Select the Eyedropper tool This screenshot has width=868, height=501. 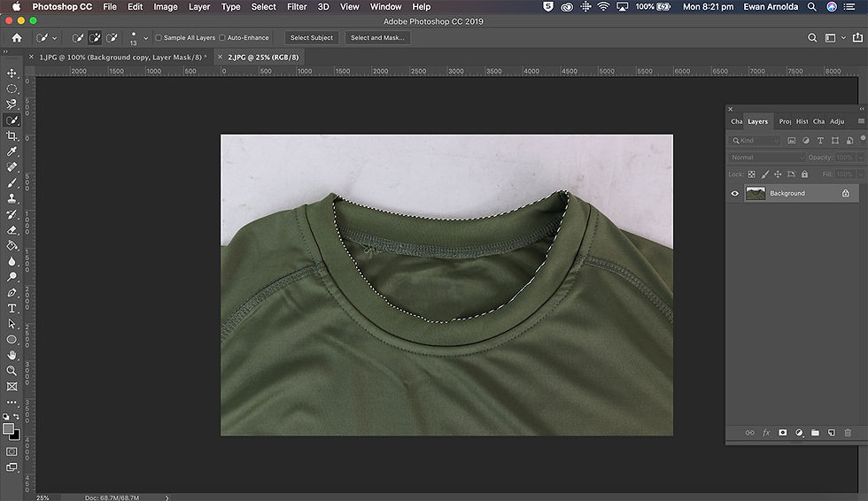[12, 151]
